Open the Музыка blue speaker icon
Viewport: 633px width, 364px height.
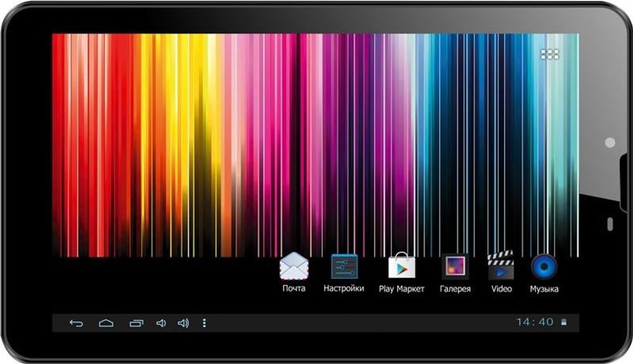[544, 267]
